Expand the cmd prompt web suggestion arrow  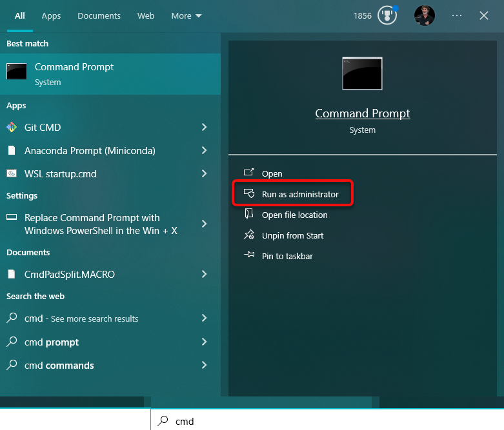(x=204, y=342)
